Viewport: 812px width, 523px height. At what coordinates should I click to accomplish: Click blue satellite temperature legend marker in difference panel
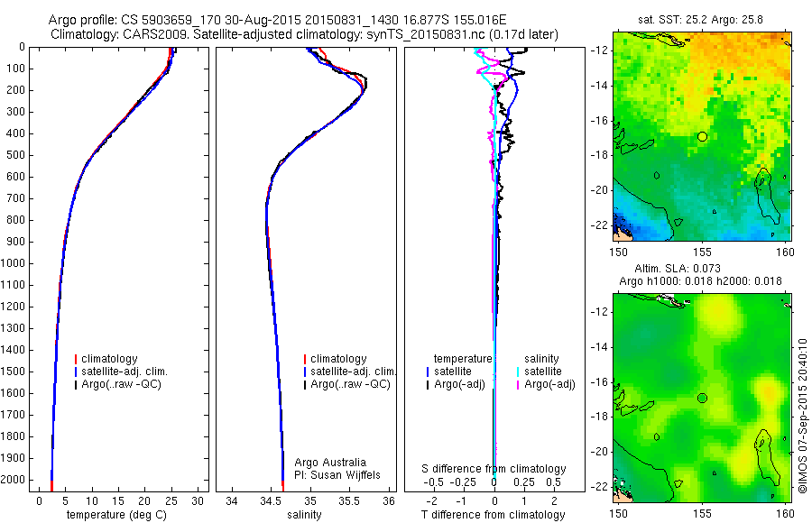(x=428, y=372)
